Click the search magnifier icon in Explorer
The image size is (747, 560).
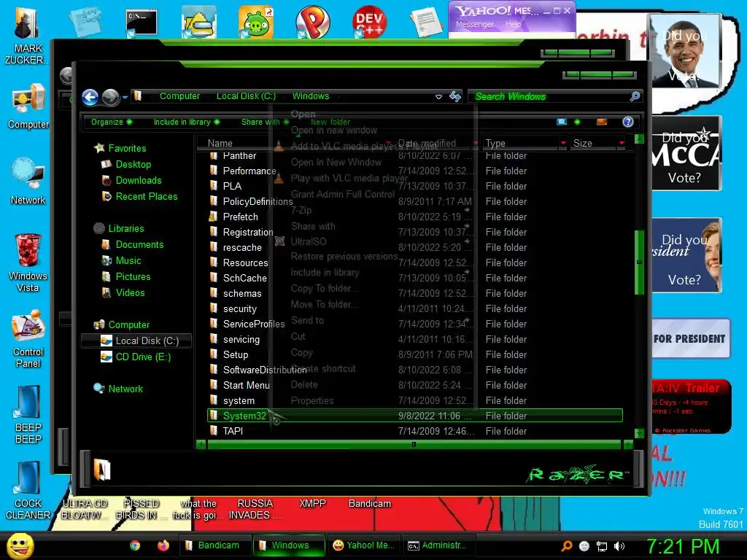click(x=635, y=97)
